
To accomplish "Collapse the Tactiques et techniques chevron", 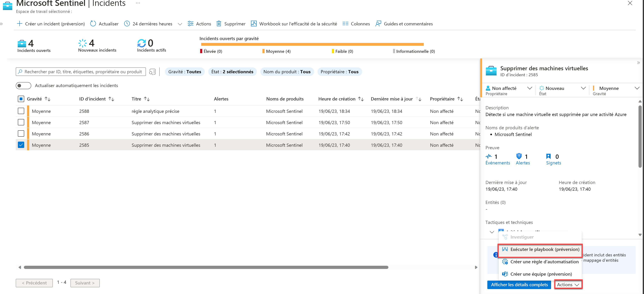I will 492,232.
